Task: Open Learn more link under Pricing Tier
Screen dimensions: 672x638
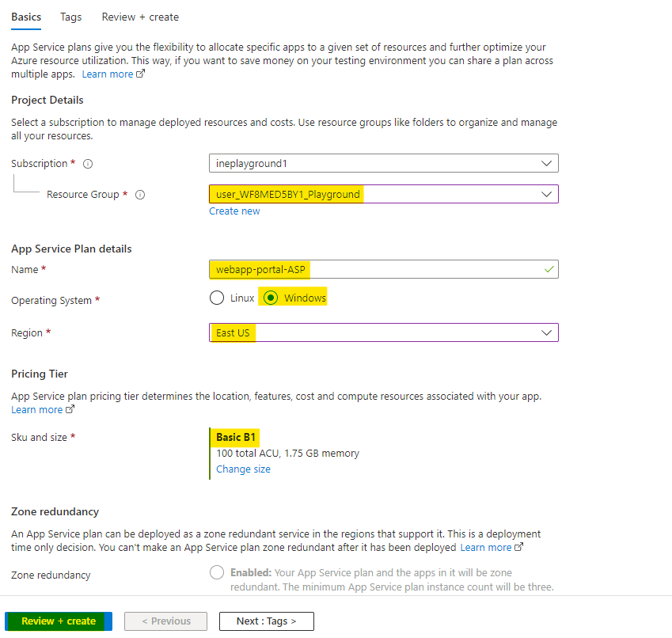Action: (x=37, y=410)
